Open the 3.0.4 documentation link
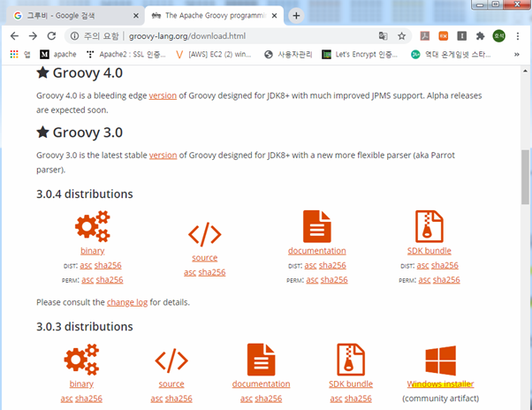The image size is (532, 410). pyautogui.click(x=317, y=251)
